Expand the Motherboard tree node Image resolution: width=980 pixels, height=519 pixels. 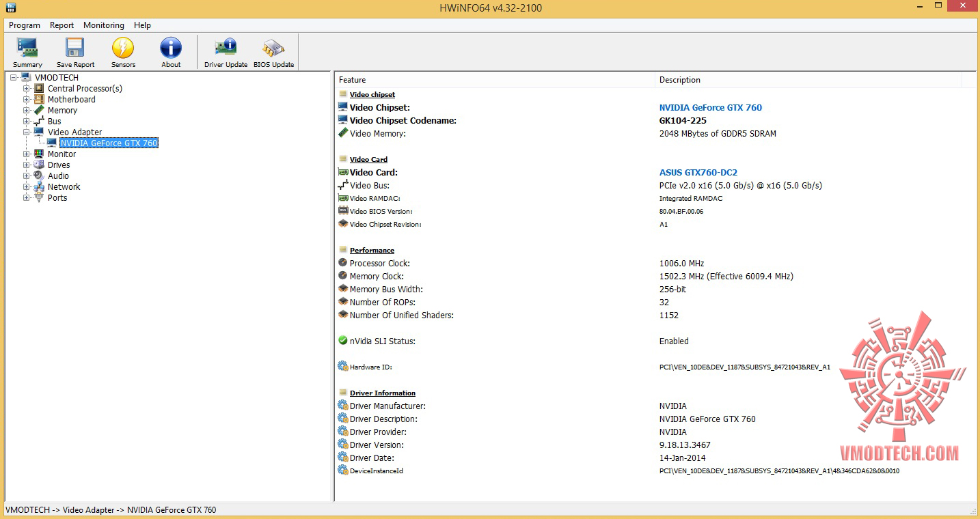[x=27, y=99]
